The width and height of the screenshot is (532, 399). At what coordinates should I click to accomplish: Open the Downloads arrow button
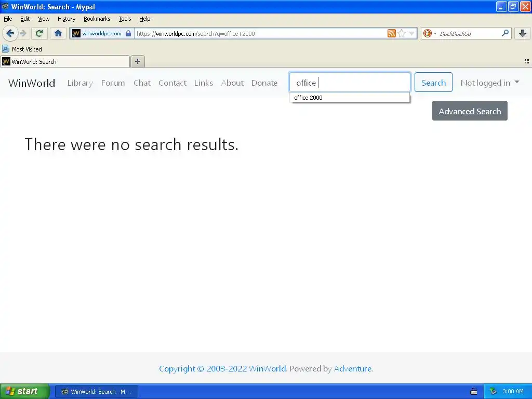click(523, 33)
